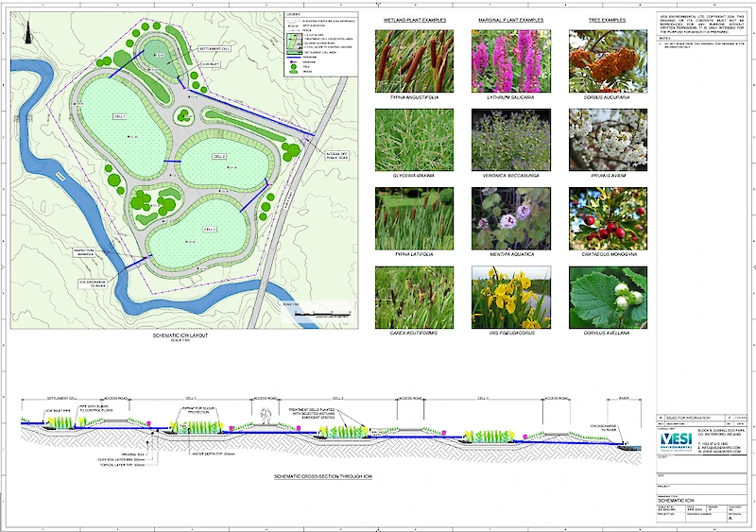
Task: Click the Schematic ICW drawing title in title block
Action: (676, 501)
